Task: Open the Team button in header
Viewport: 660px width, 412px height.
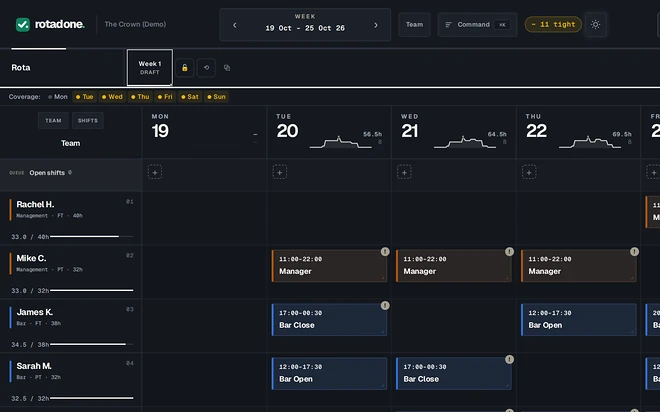Action: click(x=414, y=24)
